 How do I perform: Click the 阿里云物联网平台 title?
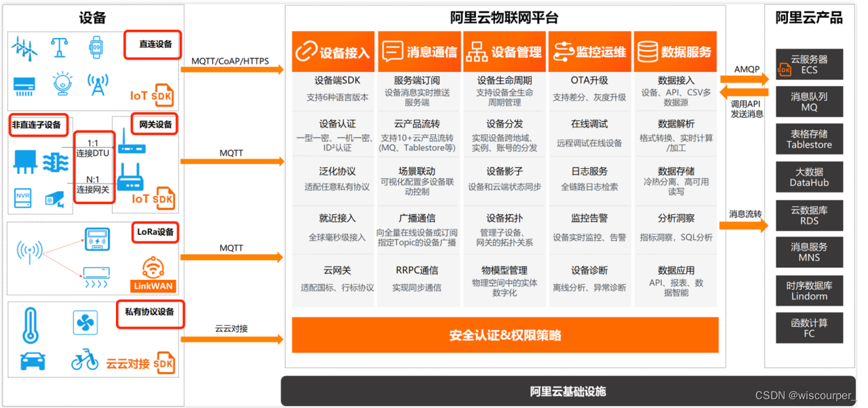click(505, 18)
